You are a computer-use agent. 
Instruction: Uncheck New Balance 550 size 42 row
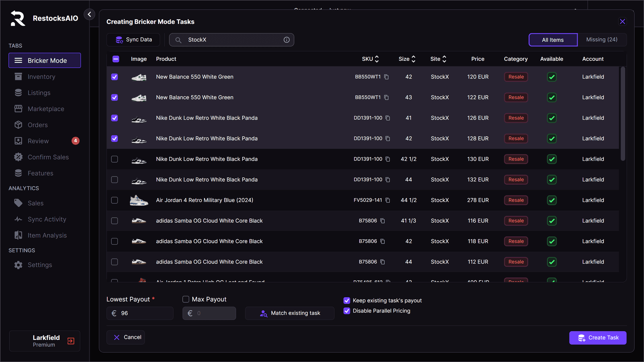point(115,77)
